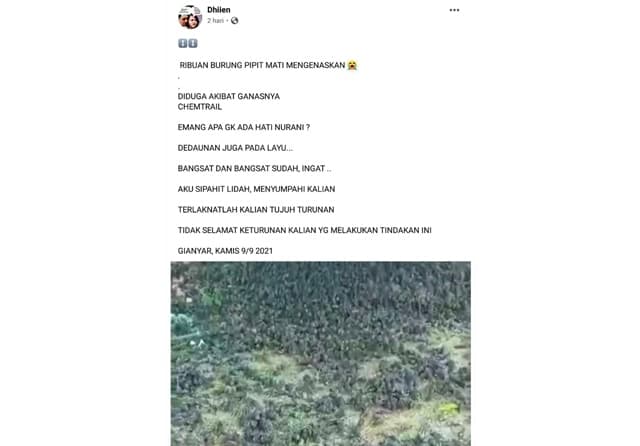Click the globe public audience icon
640x446 pixels.
[x=234, y=20]
